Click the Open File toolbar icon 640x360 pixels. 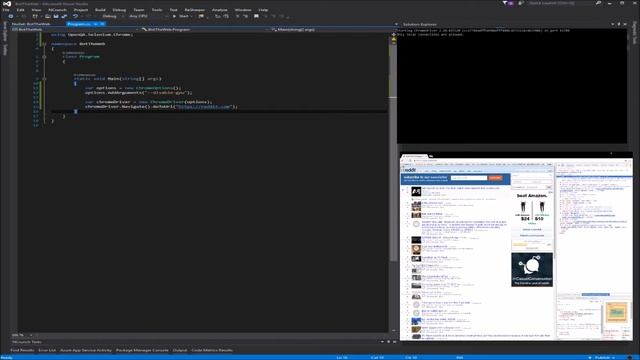tap(48, 16)
